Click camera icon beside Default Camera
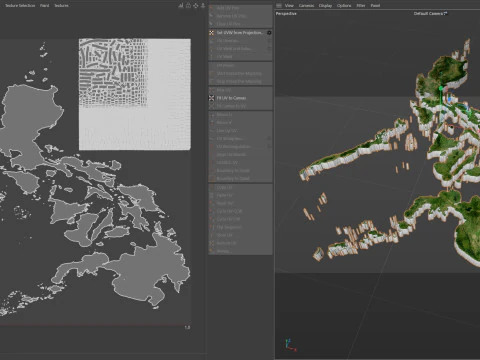 [446, 13]
